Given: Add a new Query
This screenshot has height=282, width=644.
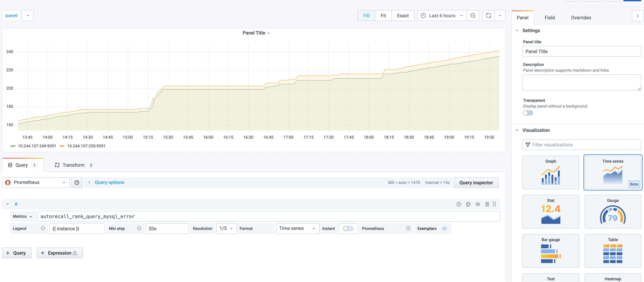Looking at the screenshot, I should [x=17, y=253].
